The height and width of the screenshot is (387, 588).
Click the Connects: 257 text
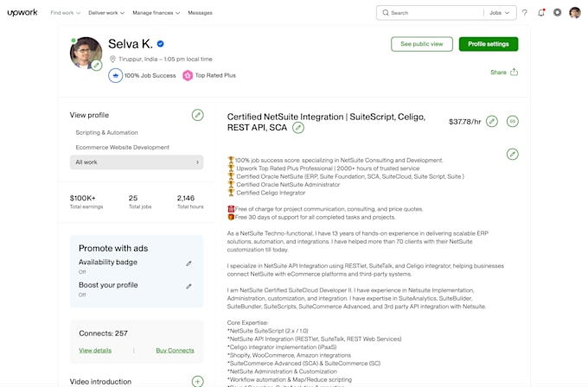(x=103, y=333)
